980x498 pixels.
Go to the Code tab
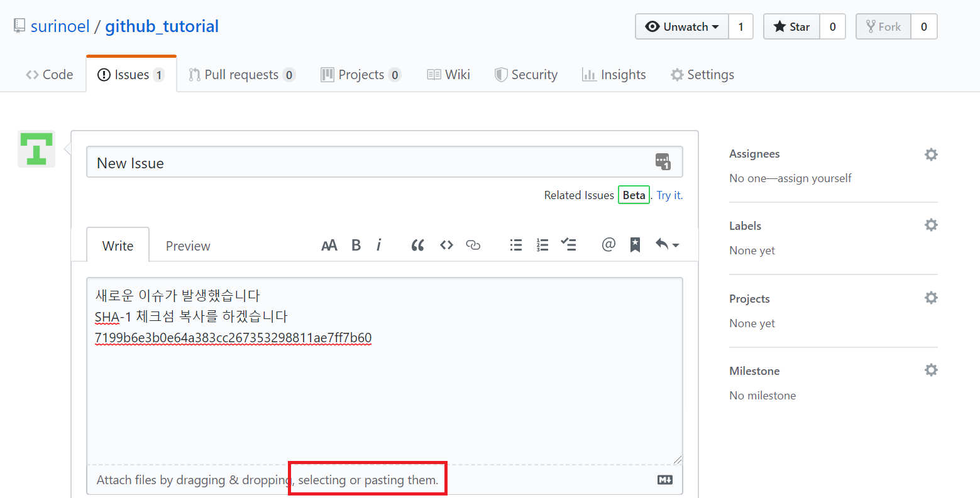[50, 75]
